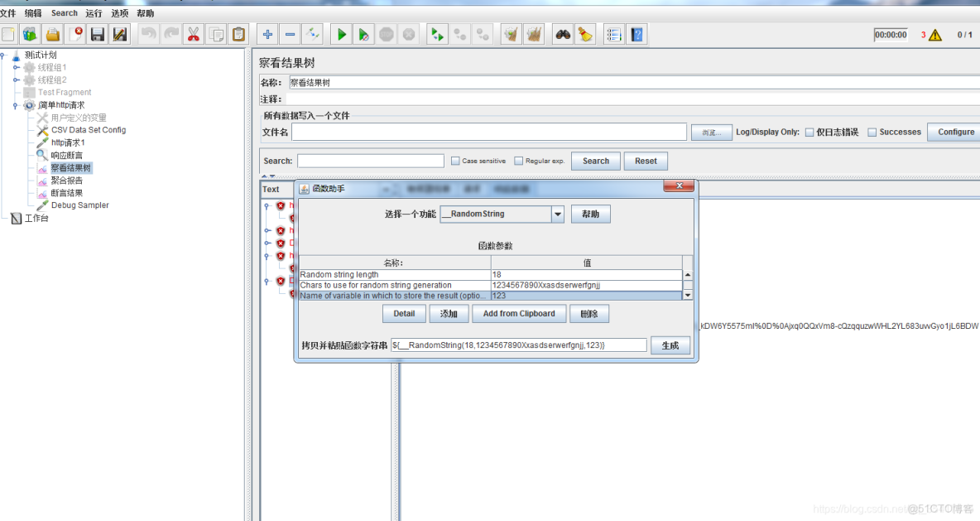This screenshot has height=521, width=980.
Task: Open the 选项 menu
Action: (x=118, y=12)
